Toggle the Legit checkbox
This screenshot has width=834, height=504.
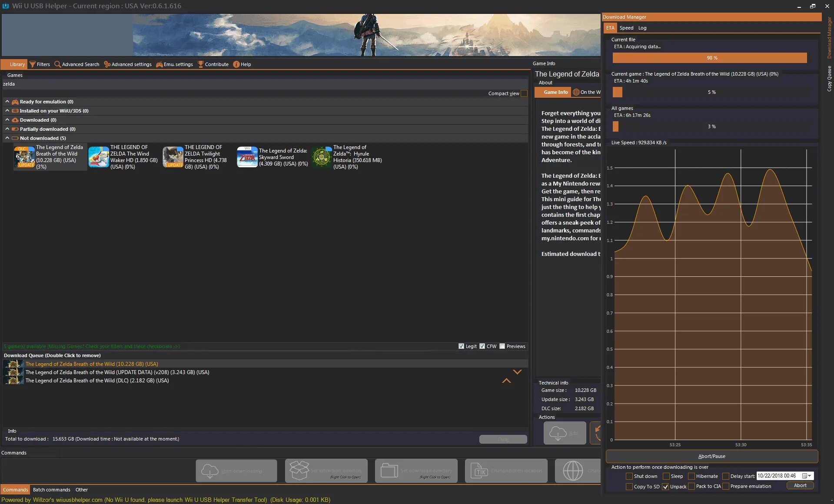(461, 346)
